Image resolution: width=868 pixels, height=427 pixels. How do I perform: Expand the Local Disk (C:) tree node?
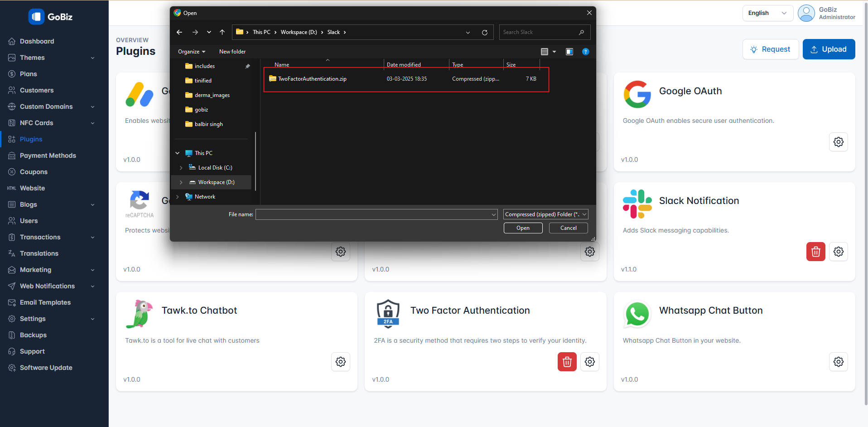(x=181, y=168)
